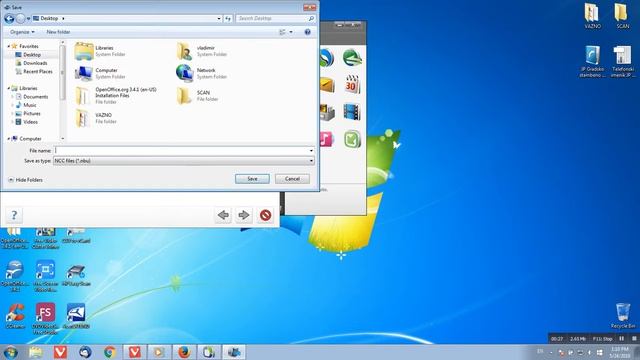This screenshot has width=640, height=360.
Task: Open the File name dropdown arrow
Action: tap(311, 151)
